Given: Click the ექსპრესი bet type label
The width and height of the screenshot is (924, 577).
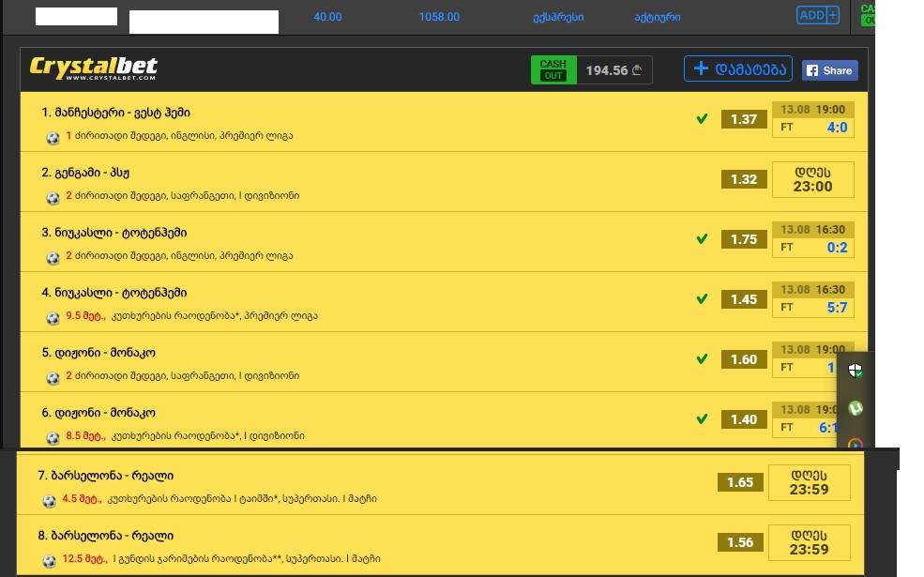Looking at the screenshot, I should [x=558, y=17].
